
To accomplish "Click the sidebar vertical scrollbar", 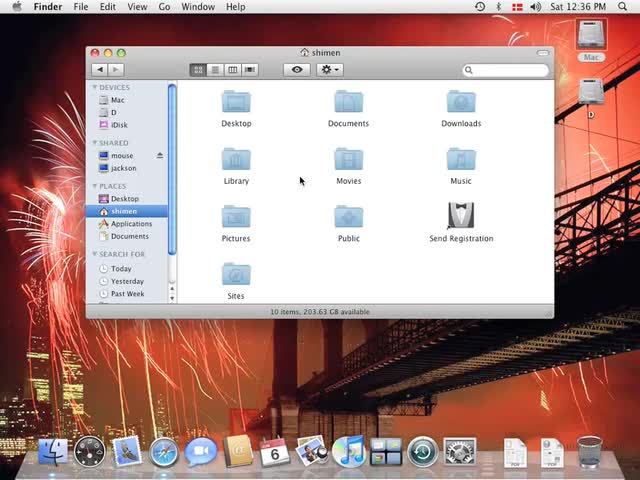I will 172,169.
